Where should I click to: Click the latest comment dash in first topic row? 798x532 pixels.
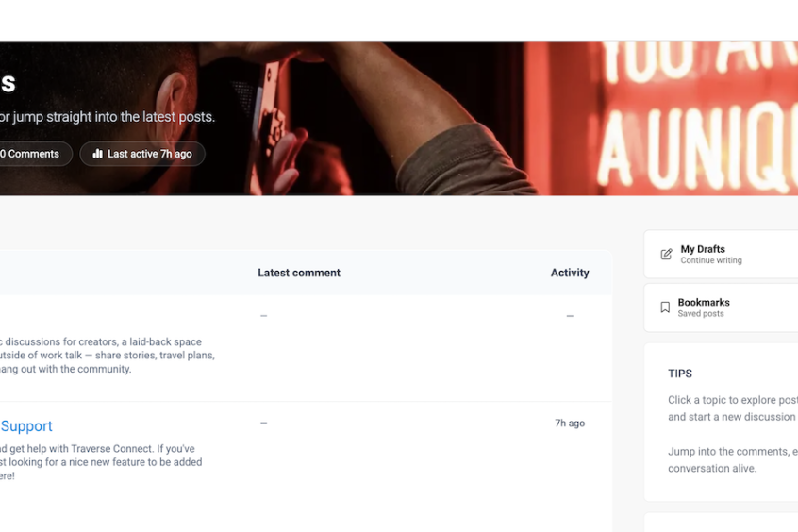pos(263,316)
